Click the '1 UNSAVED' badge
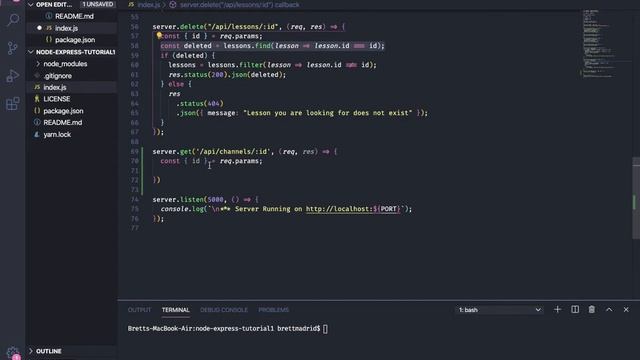Image resolution: width=640 pixels, height=360 pixels. coord(98,4)
